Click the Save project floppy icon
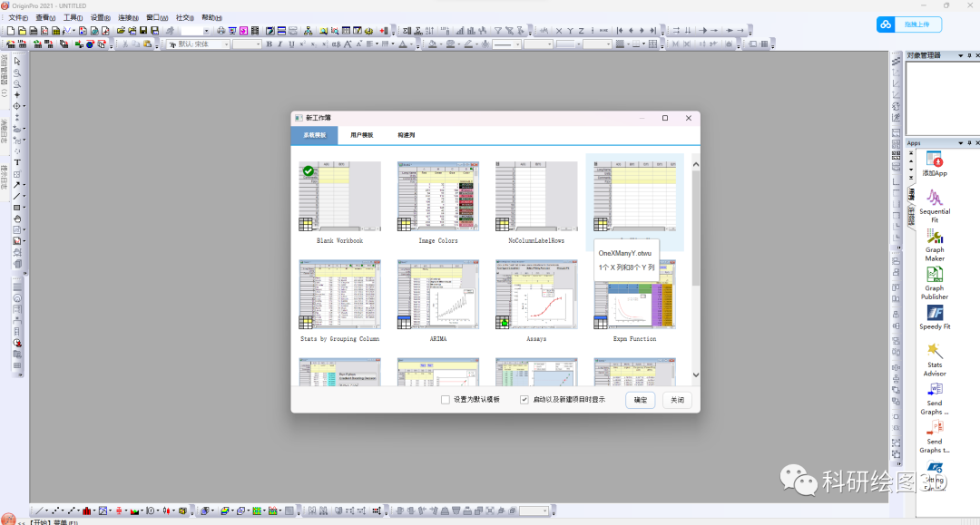Viewport: 980px width, 525px height. click(143, 31)
